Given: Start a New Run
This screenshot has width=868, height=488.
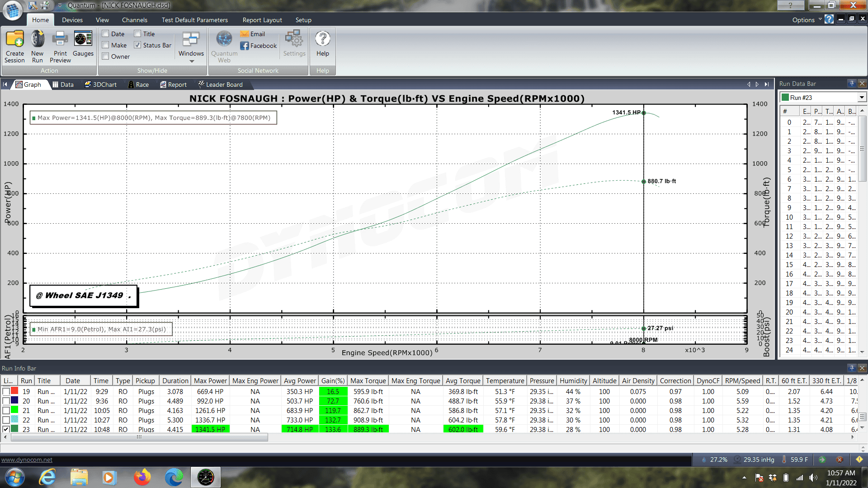Looking at the screenshot, I should tap(38, 46).
